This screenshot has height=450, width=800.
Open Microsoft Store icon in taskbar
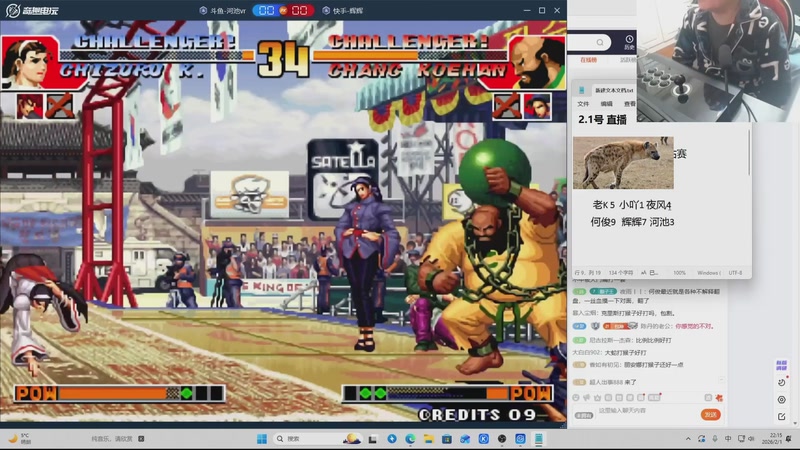pos(447,439)
